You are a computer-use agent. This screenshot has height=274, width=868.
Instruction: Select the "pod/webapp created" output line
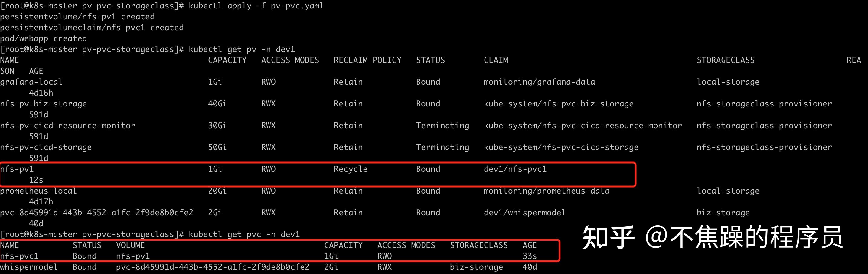44,38
